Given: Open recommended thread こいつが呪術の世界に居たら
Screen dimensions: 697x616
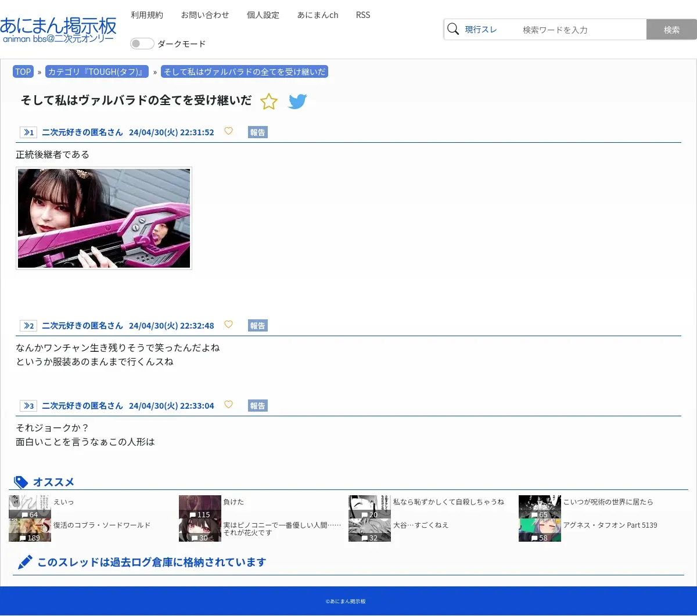Looking at the screenshot, I should coord(608,502).
